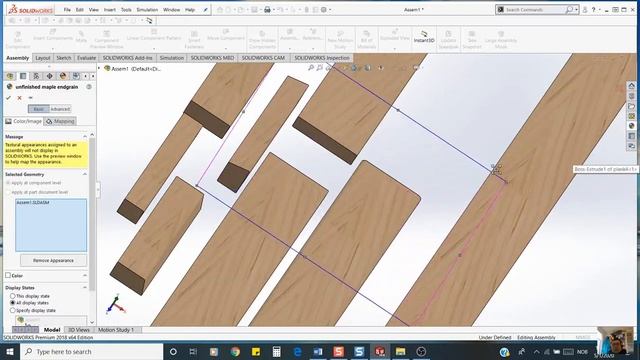Open SOLIDWORKS Resources in the task pane

pyautogui.click(x=631, y=86)
